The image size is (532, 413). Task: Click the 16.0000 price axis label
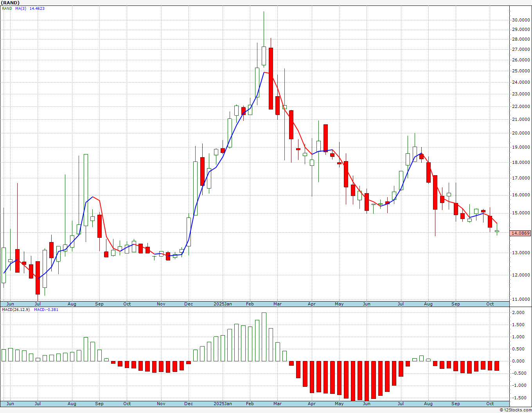click(521, 195)
